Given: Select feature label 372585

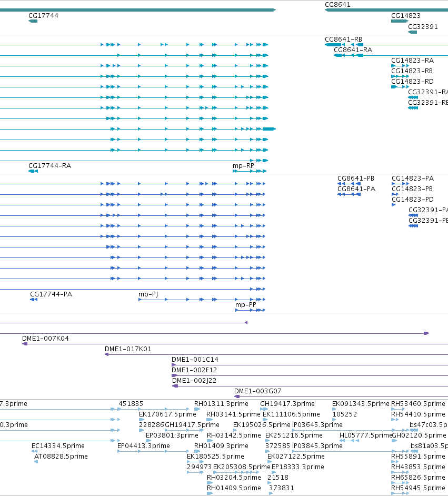Looking at the screenshot, I should pyautogui.click(x=277, y=446).
